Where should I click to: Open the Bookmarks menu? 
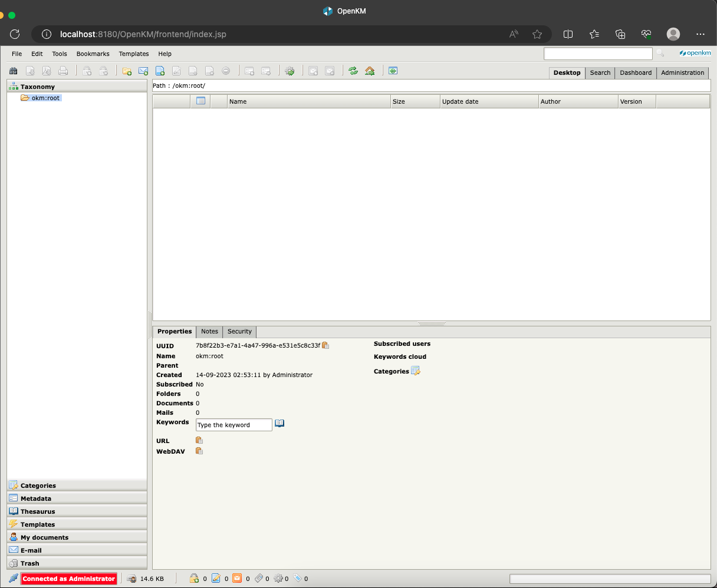click(x=93, y=54)
